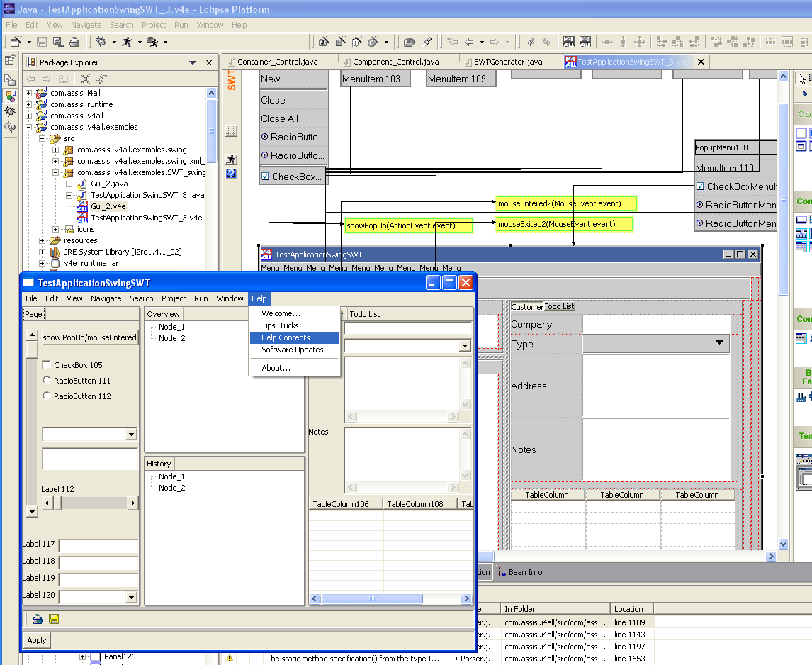Screen dimensions: 812x665
Task: Click Link with Editor icon in Package Explorer
Action: 101,79
